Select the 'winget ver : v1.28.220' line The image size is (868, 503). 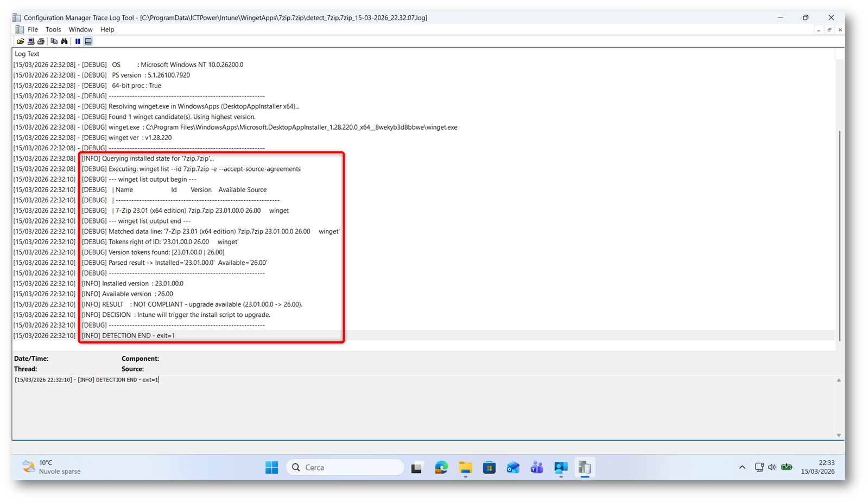423,137
